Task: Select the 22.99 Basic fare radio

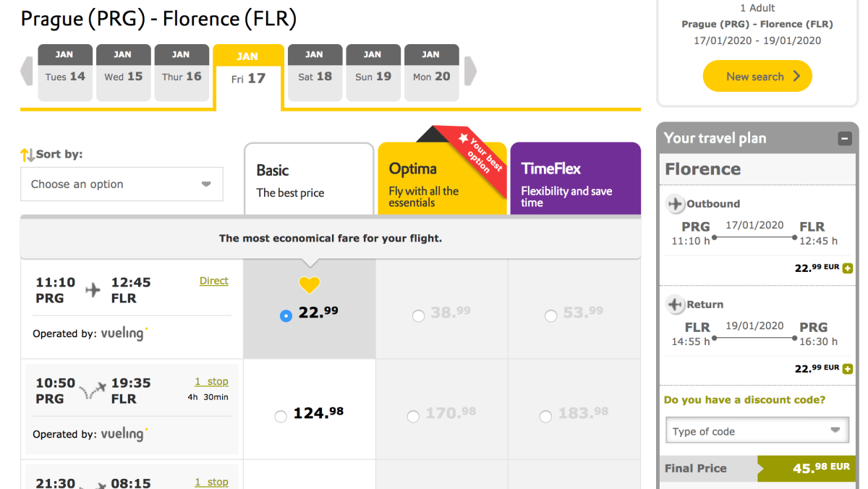Action: pyautogui.click(x=286, y=315)
